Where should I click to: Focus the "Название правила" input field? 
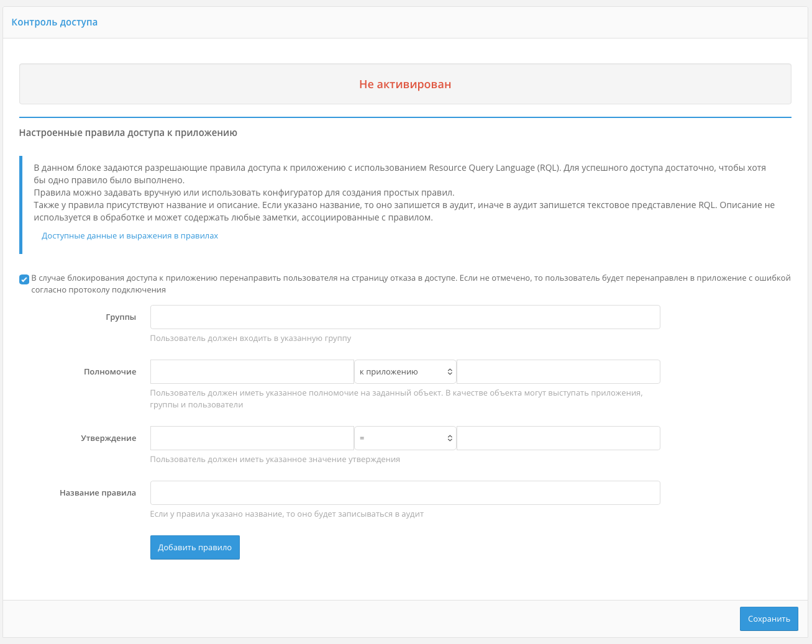[404, 493]
